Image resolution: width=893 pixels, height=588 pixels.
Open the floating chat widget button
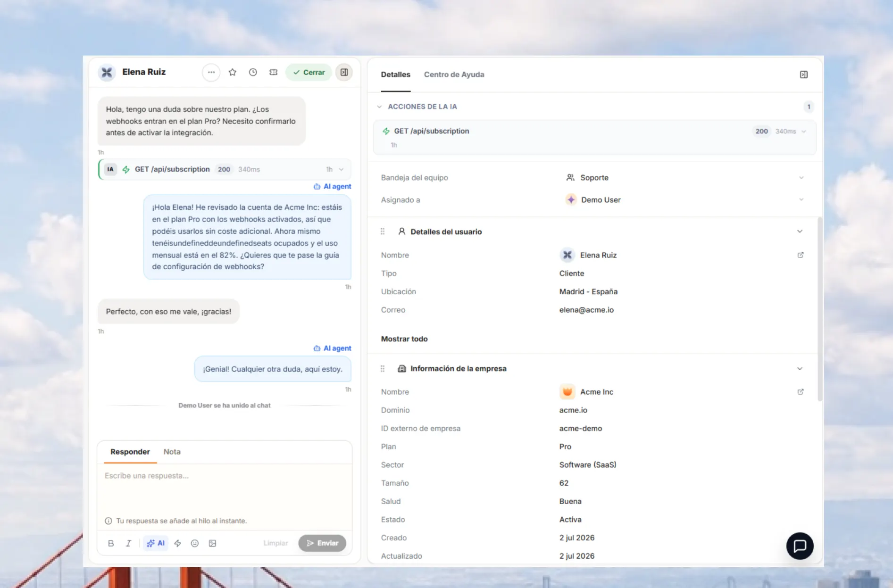point(800,546)
